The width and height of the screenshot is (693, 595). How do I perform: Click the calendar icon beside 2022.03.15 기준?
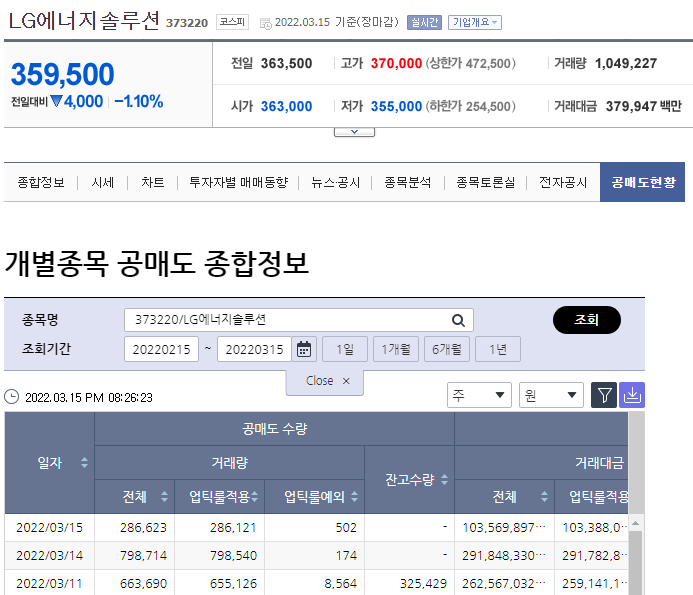[266, 23]
